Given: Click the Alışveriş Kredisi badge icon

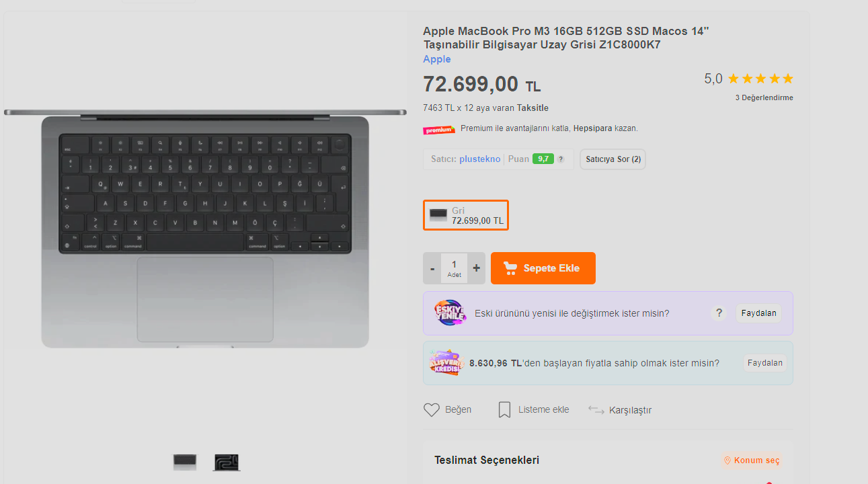Looking at the screenshot, I should click(446, 363).
